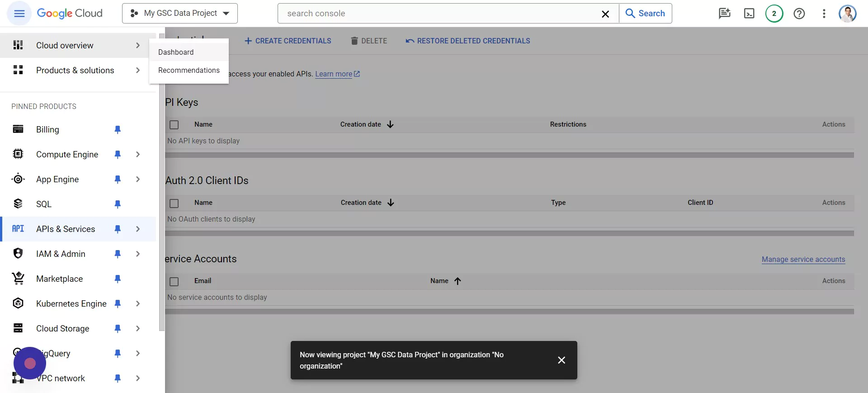The image size is (868, 393).
Task: Click the Kubernetes Engine hexagon icon
Action: [x=18, y=303]
